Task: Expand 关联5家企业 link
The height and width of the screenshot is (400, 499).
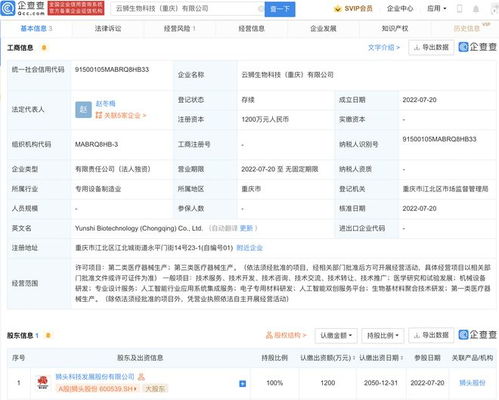Action: point(121,116)
